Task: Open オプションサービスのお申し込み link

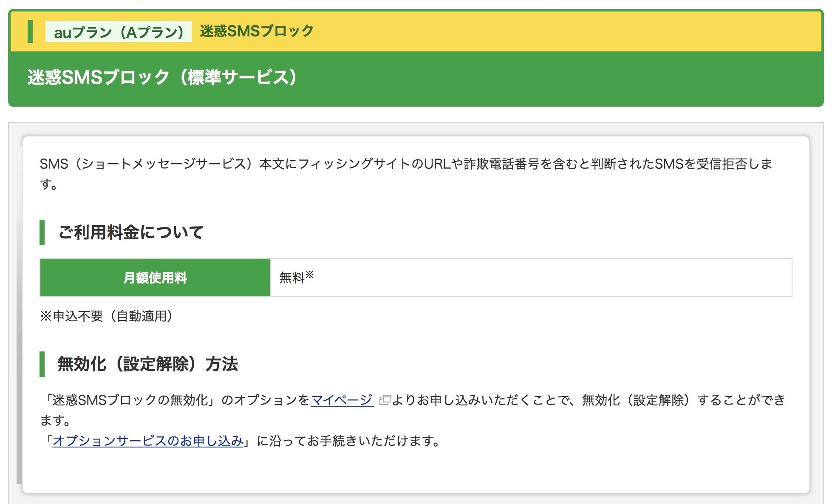Action: click(147, 441)
